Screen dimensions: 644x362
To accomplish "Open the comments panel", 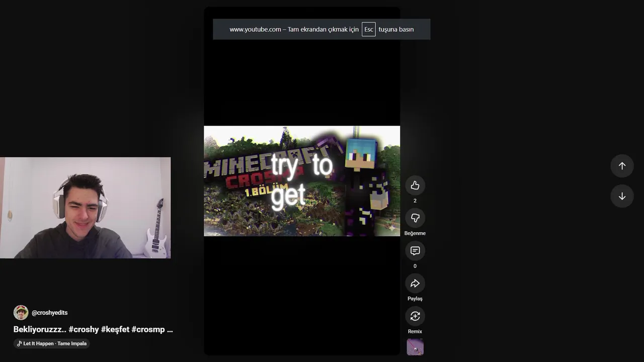I will point(415,250).
